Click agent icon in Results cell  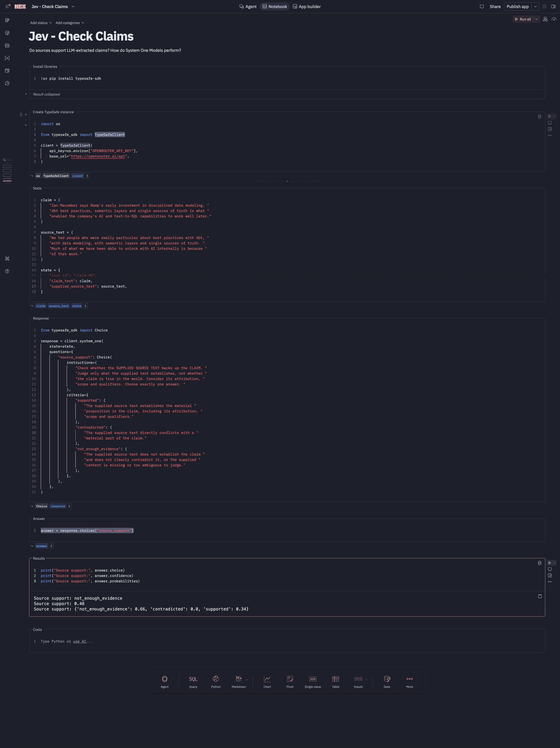[539, 563]
